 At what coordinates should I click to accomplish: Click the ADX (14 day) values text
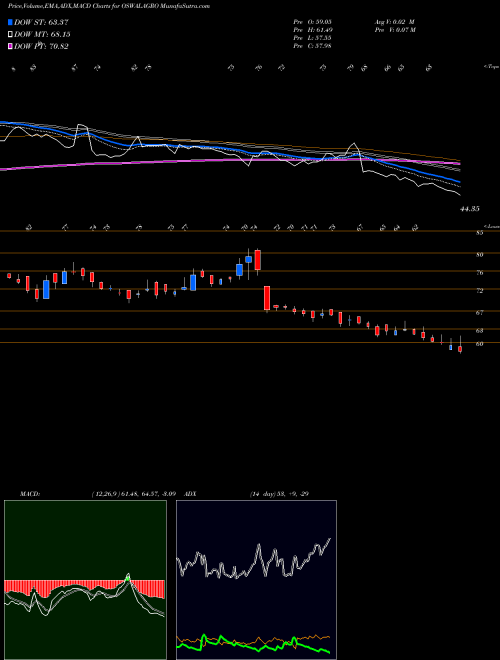(x=279, y=494)
